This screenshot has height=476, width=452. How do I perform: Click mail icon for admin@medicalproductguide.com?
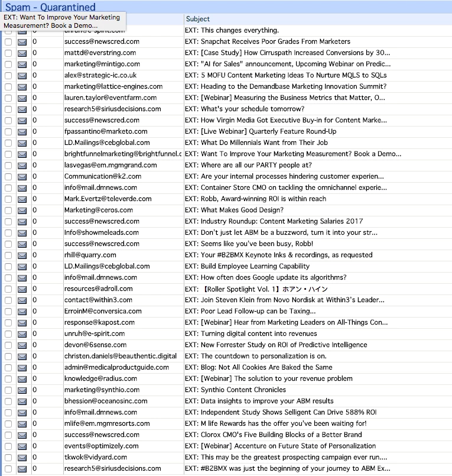22,368
